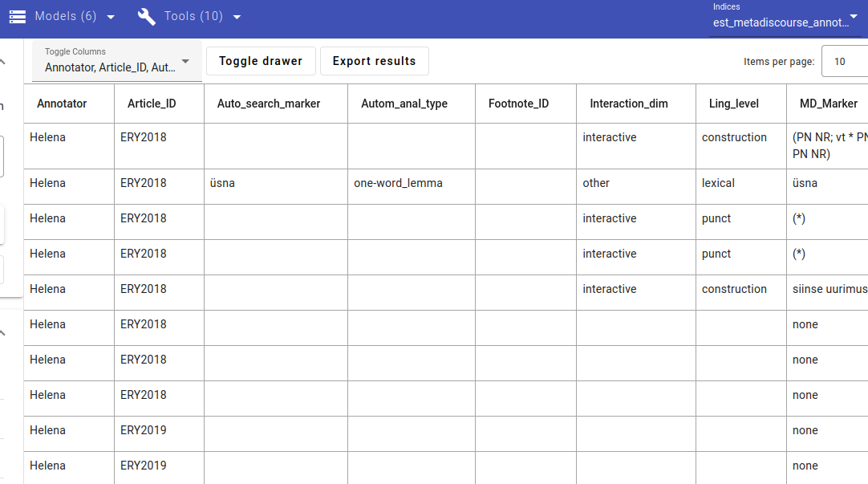868x484 pixels.
Task: Select the 'lexical' Ling_level cell
Action: [x=741, y=187]
